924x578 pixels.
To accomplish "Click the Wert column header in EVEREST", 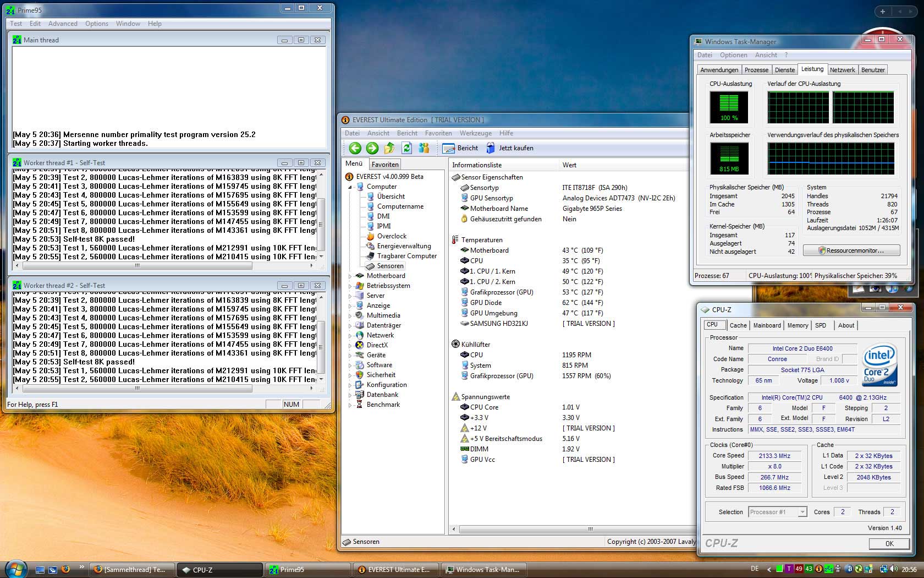I will 623,165.
